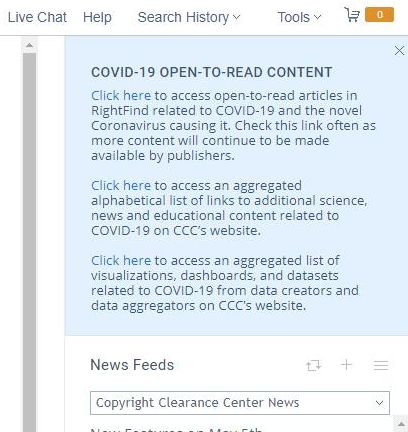Open Live Chat
This screenshot has width=408, height=432.
pyautogui.click(x=37, y=17)
